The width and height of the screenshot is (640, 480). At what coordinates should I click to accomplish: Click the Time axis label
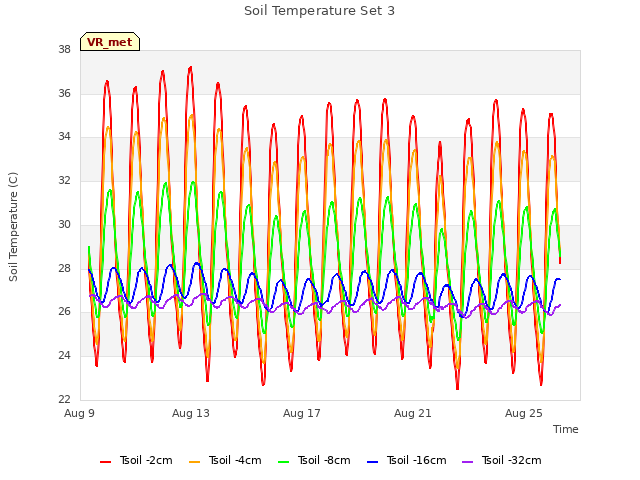pyautogui.click(x=565, y=429)
